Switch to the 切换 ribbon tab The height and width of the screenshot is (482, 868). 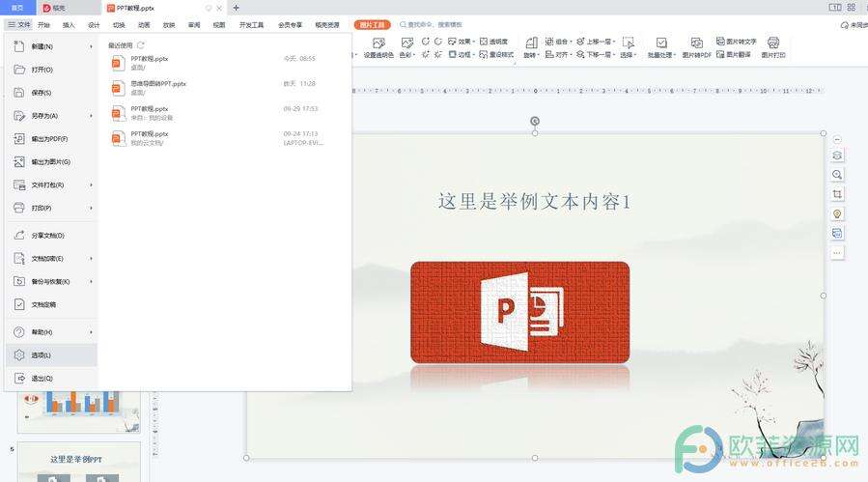pyautogui.click(x=119, y=25)
